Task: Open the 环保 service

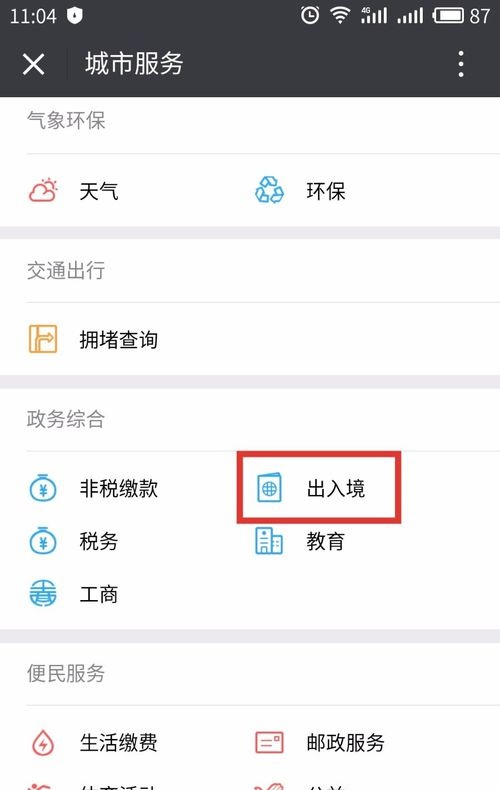Action: click(x=326, y=191)
